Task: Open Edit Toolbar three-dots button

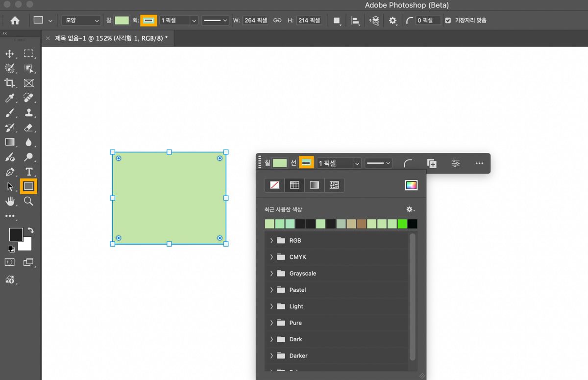Action: click(x=10, y=216)
